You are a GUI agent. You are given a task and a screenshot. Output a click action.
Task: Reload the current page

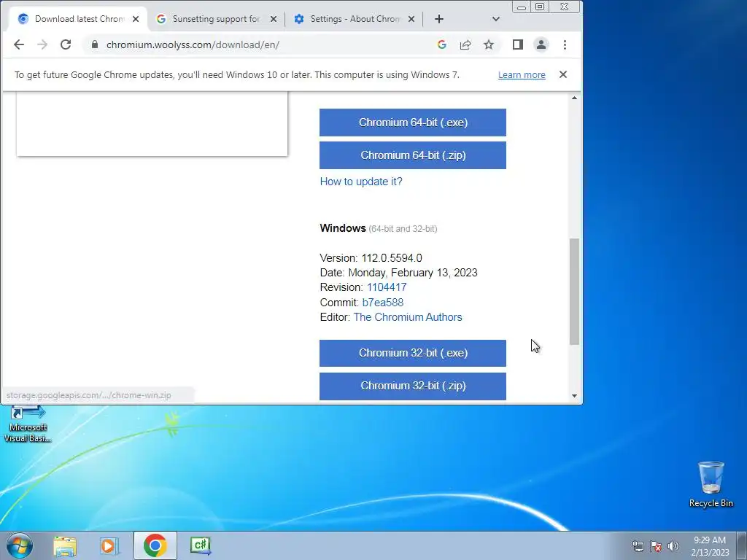(66, 44)
